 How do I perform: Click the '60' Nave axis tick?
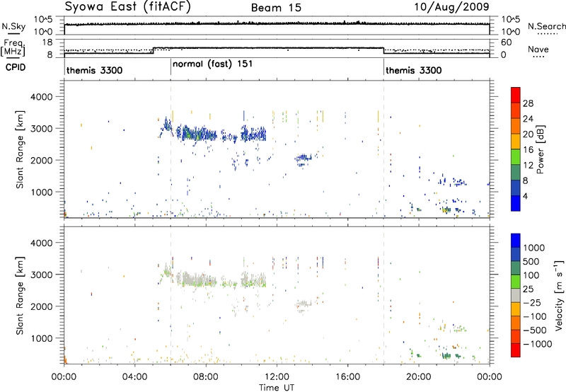click(x=507, y=42)
